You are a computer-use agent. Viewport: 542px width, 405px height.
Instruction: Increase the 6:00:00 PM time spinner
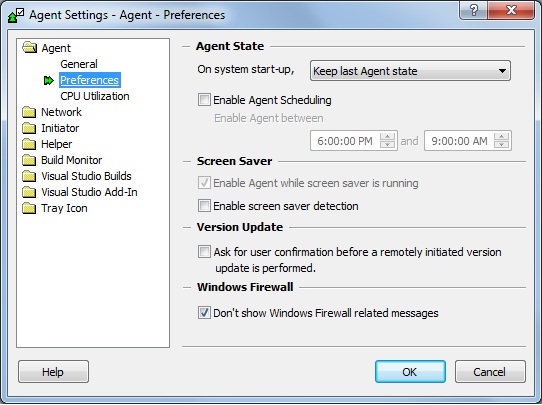[387, 136]
